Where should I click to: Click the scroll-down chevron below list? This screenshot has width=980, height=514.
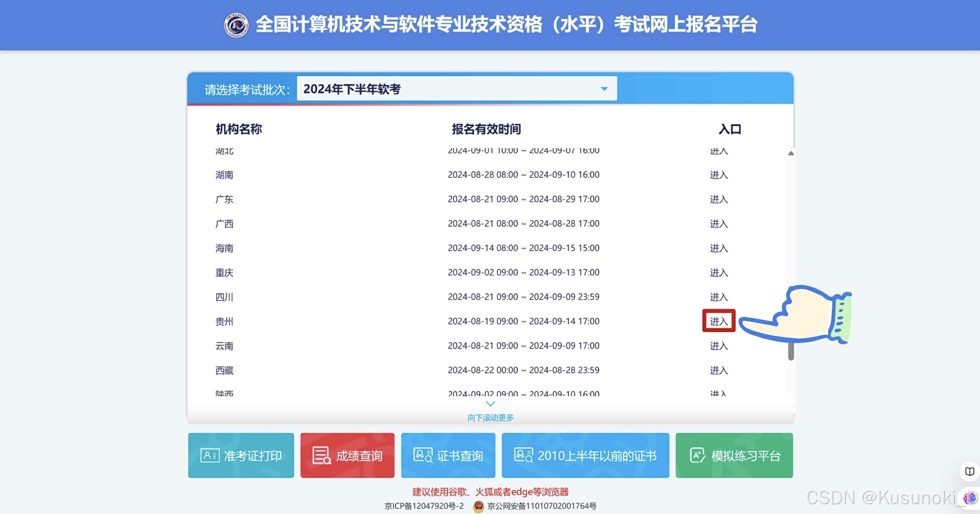click(x=490, y=403)
